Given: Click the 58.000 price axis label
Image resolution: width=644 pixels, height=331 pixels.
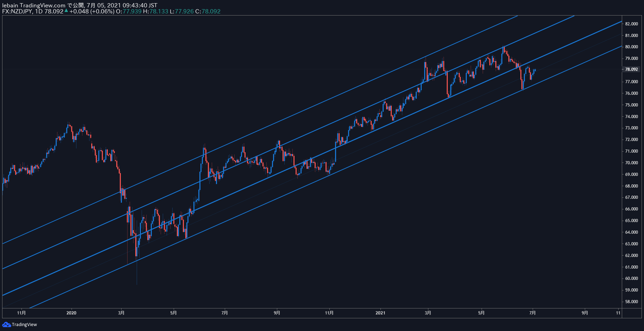Looking at the screenshot, I should [x=631, y=302].
